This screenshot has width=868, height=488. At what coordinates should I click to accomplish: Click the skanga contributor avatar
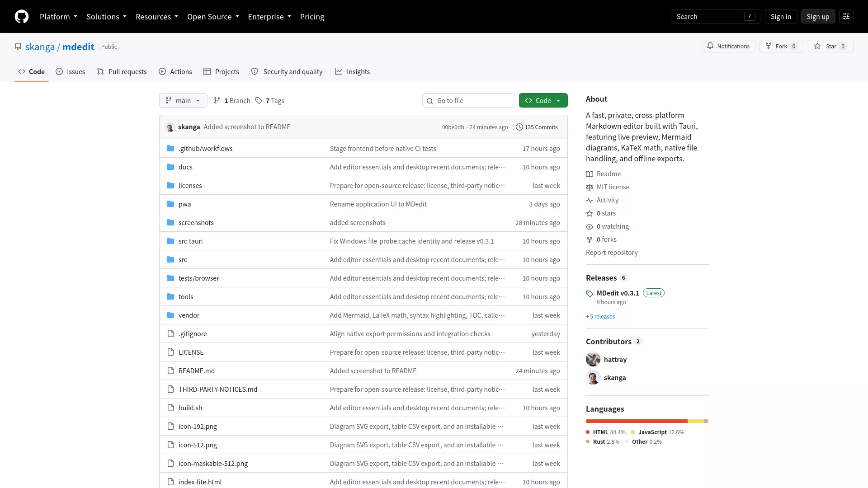click(x=593, y=378)
